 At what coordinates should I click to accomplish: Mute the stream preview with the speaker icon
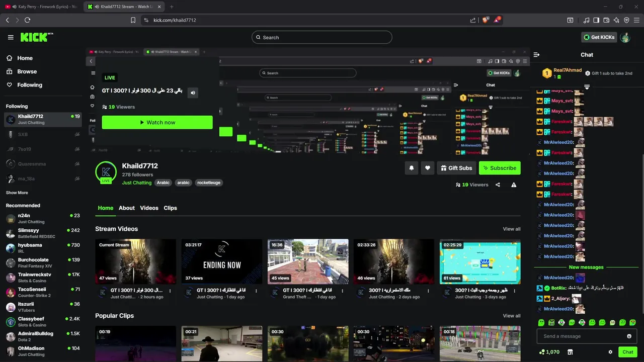193,93
